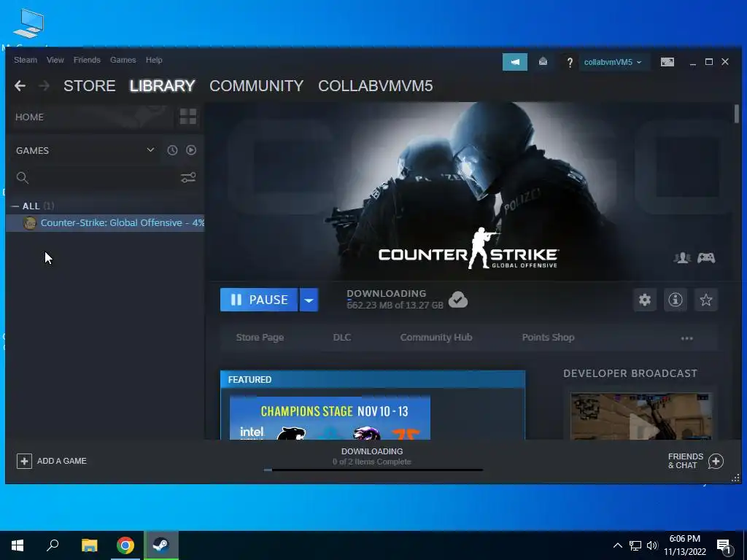Pause the CS:GO download

(259, 300)
